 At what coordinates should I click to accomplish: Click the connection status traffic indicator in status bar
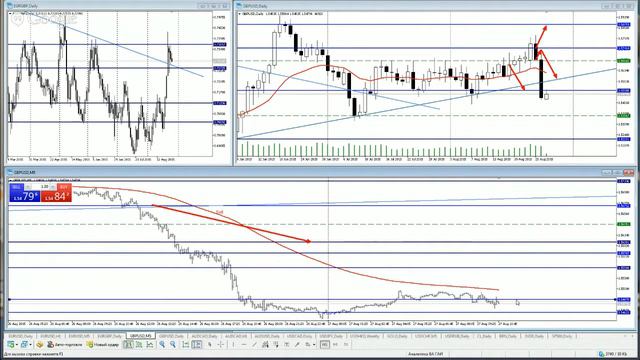(614, 354)
